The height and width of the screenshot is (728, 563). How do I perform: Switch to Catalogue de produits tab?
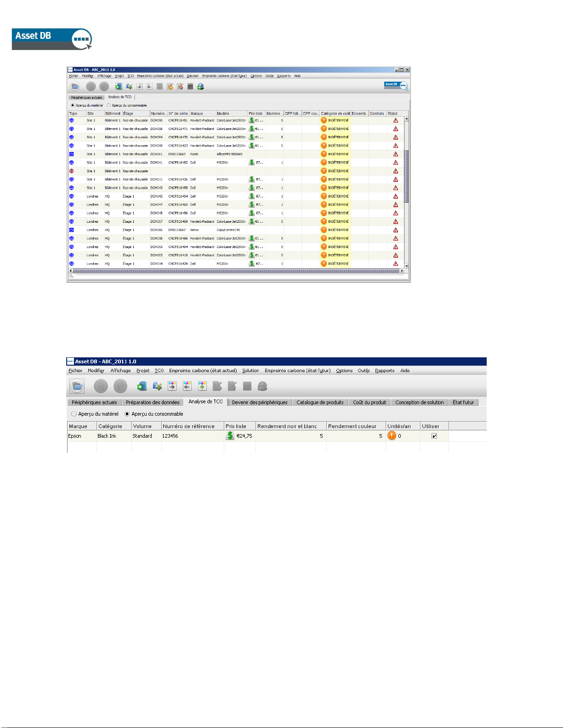tap(320, 402)
